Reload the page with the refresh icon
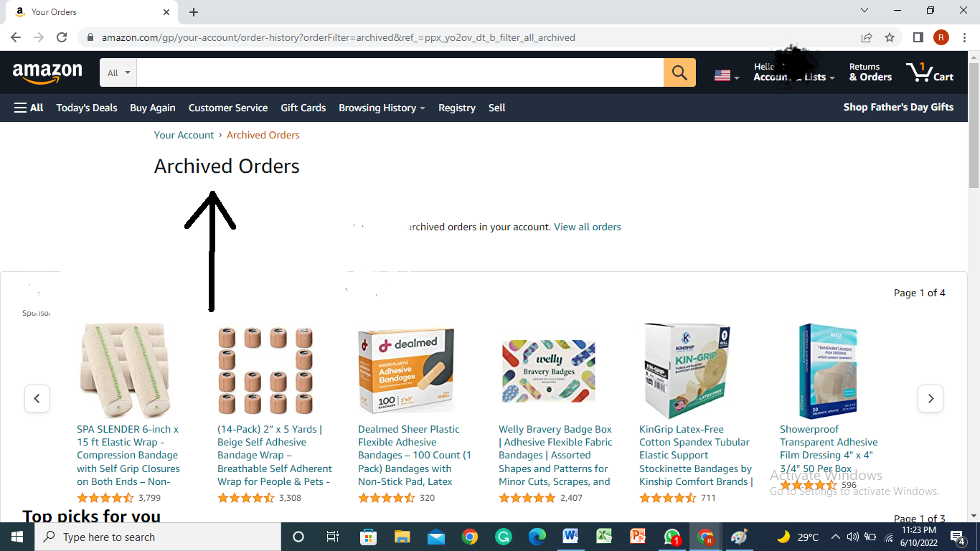 (62, 37)
